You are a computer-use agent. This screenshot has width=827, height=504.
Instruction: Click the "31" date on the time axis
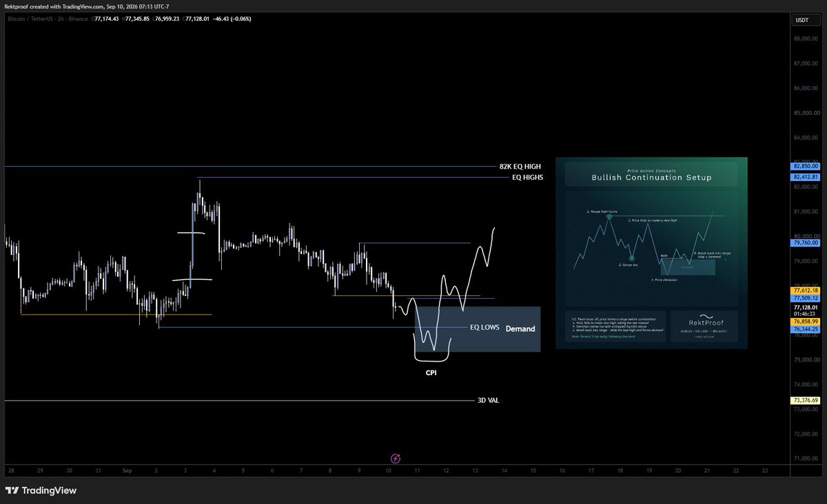[98, 470]
